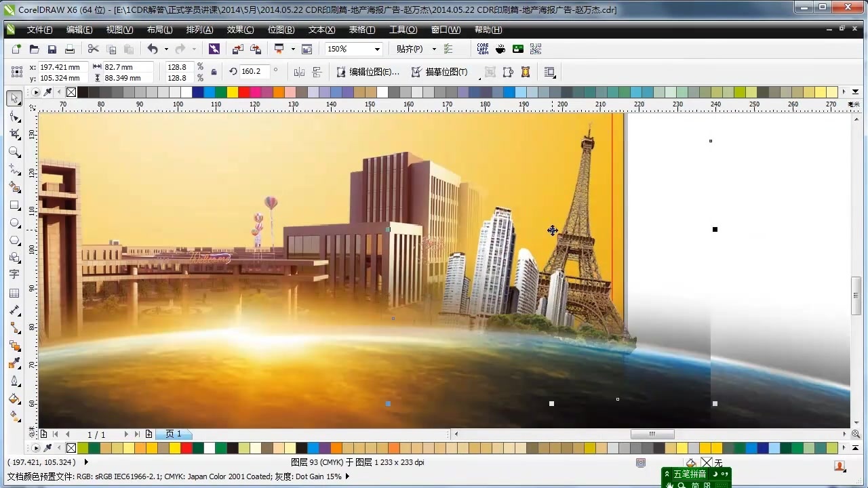Select the Color Eyedropper tool
Screen dimensions: 868x488
[x=14, y=363]
